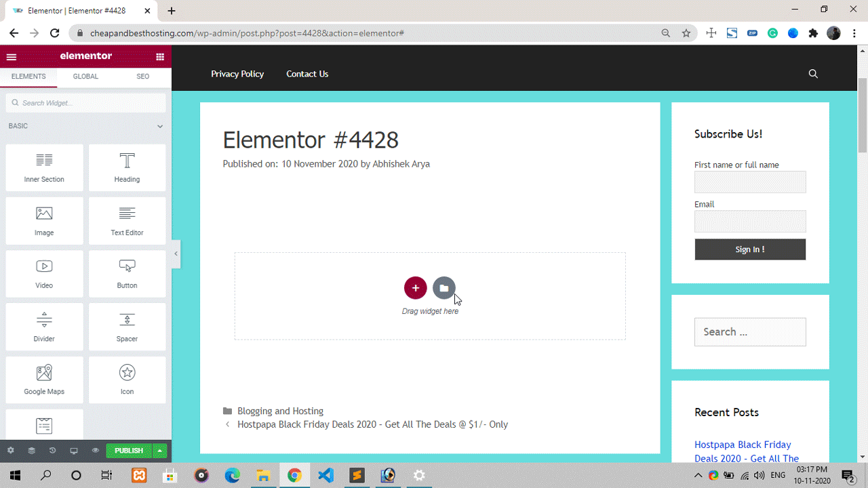Screen dimensions: 868x488
Task: Open Visual Studio Code from taskbar
Action: [x=325, y=476]
